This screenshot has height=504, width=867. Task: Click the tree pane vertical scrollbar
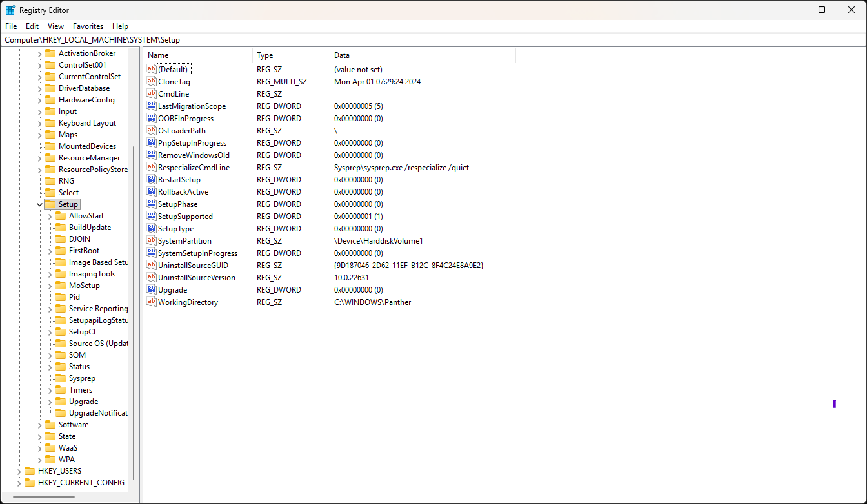(134, 313)
